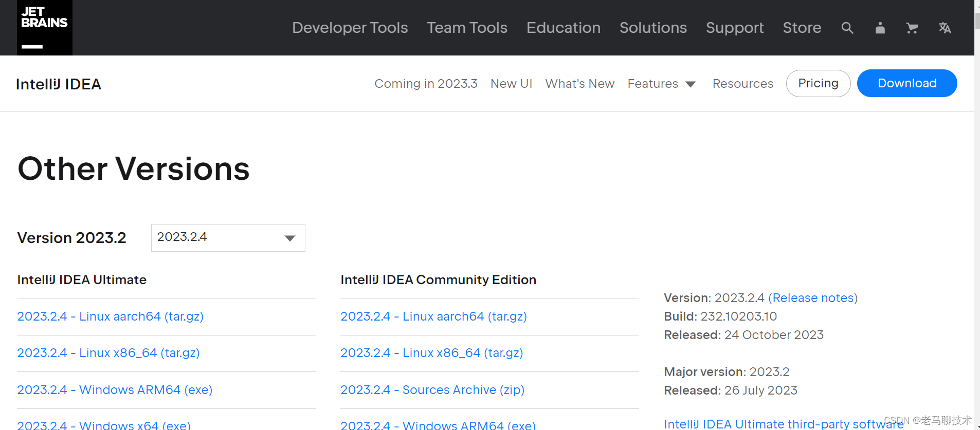Image resolution: width=980 pixels, height=430 pixels.
Task: Open Solutions menu
Action: pyautogui.click(x=653, y=28)
